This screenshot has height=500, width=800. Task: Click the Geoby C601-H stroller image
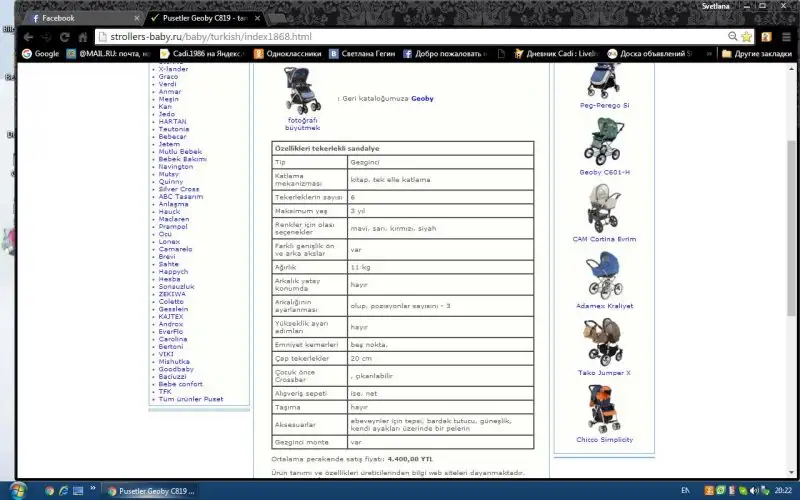click(604, 141)
